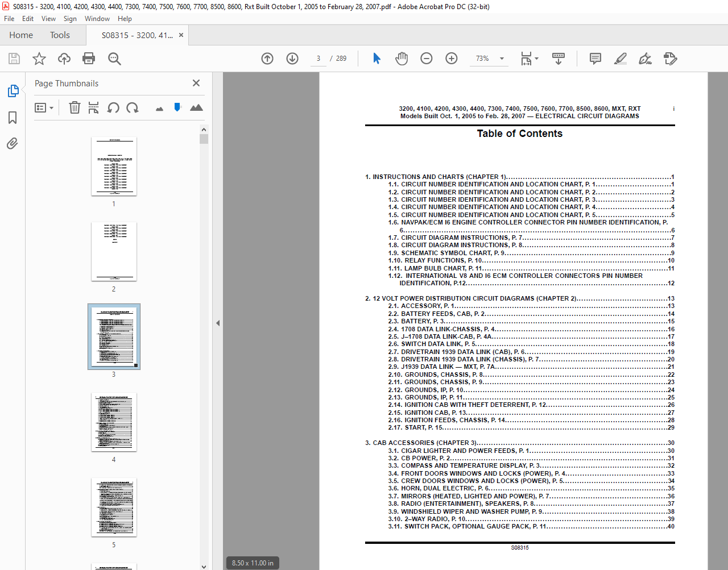
Task: Toggle scrolling read mode icon
Action: (x=559, y=59)
